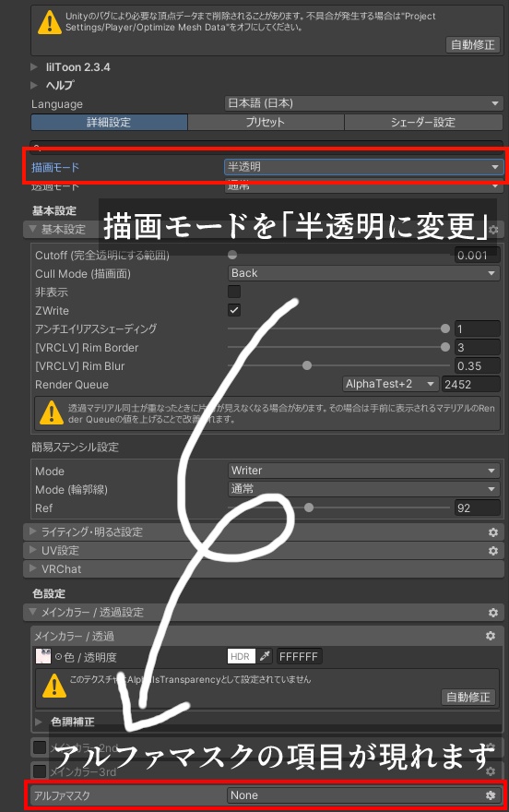Enable the メインカラー3rd checkbox
Image resolution: width=509 pixels, height=812 pixels.
[x=40, y=771]
